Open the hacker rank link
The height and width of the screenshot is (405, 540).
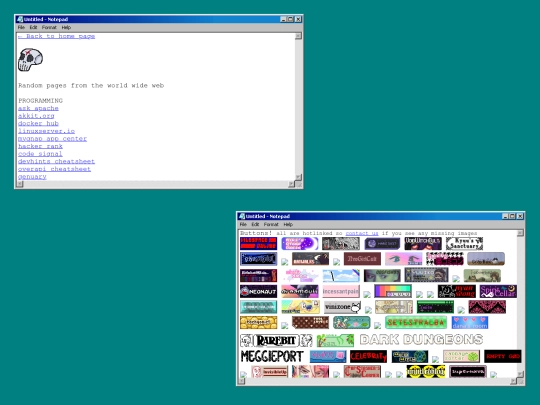pos(40,146)
